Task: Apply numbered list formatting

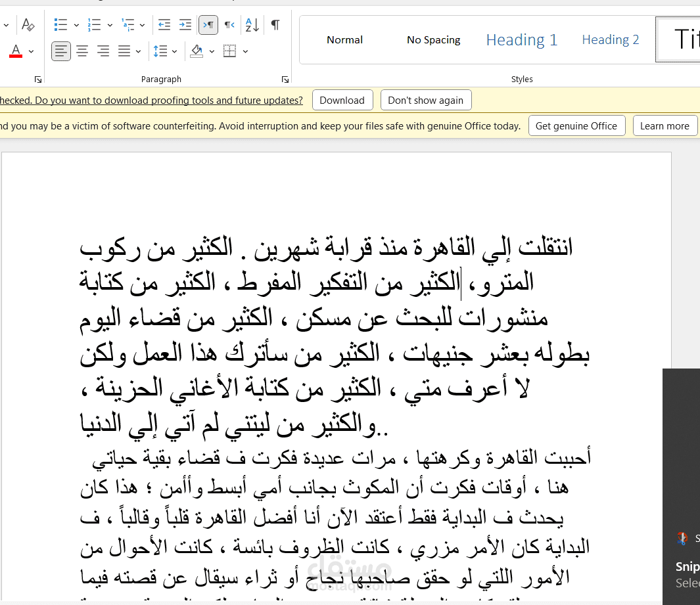Action: click(94, 24)
